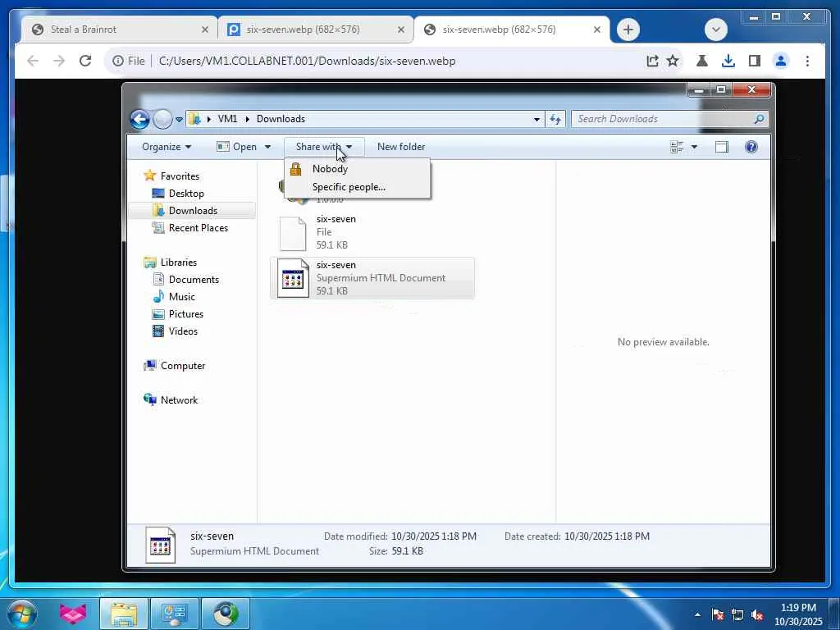This screenshot has height=630, width=840.
Task: Click the share page icon in address bar
Action: (x=652, y=61)
